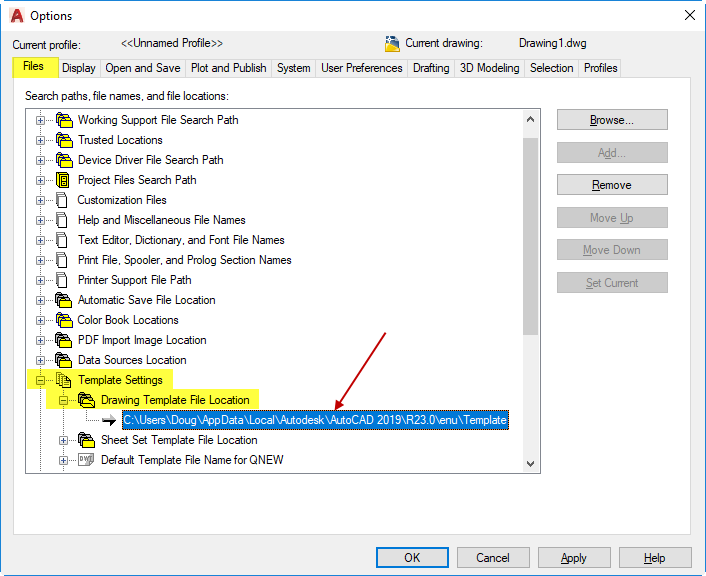This screenshot has height=576, width=706.
Task: Click the Customization Files document icon
Action: point(62,200)
